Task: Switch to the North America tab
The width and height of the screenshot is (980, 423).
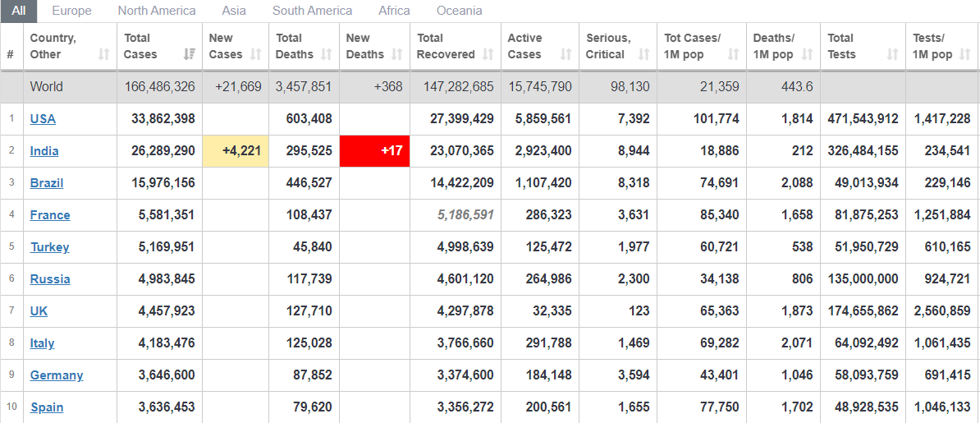Action: coord(157,11)
